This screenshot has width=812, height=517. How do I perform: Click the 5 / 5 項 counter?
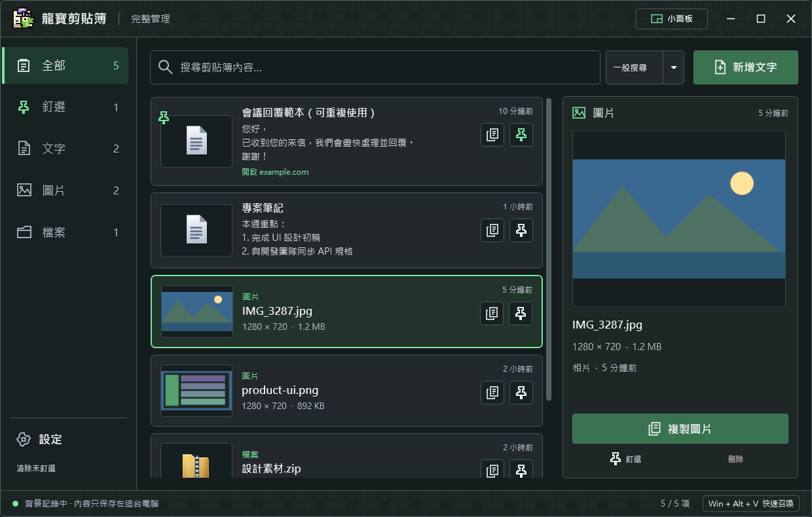675,504
